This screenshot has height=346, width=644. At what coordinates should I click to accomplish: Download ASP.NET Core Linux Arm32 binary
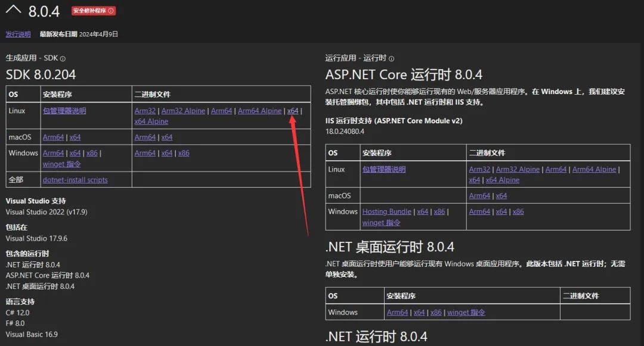tap(479, 169)
